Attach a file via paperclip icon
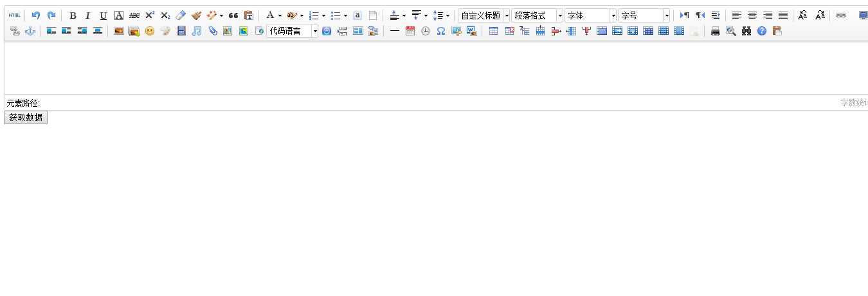The width and height of the screenshot is (868, 296). click(212, 31)
